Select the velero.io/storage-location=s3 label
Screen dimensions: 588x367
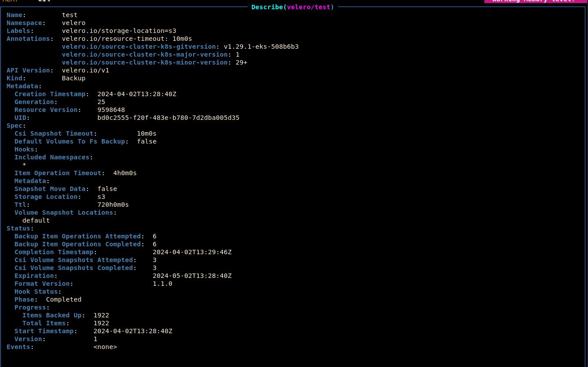coord(119,31)
